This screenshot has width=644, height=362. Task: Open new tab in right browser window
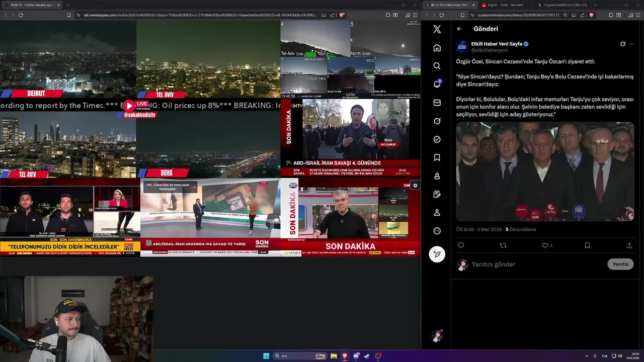[x=595, y=5]
